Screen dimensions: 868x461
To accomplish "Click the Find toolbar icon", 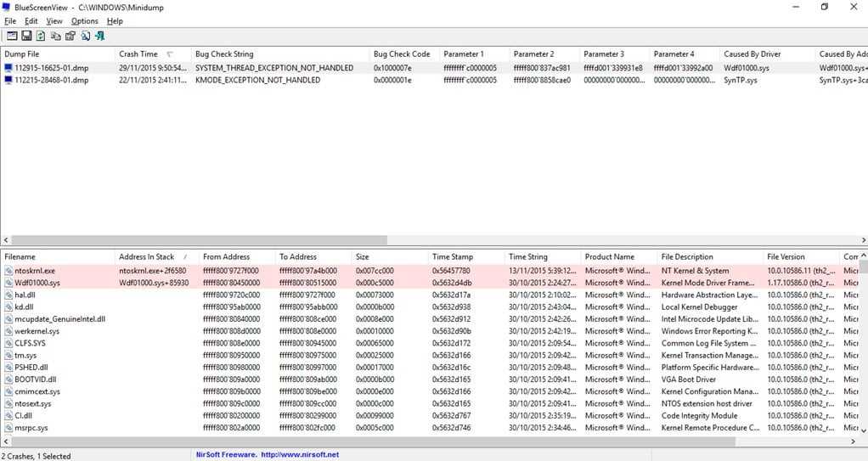I will tap(86, 36).
